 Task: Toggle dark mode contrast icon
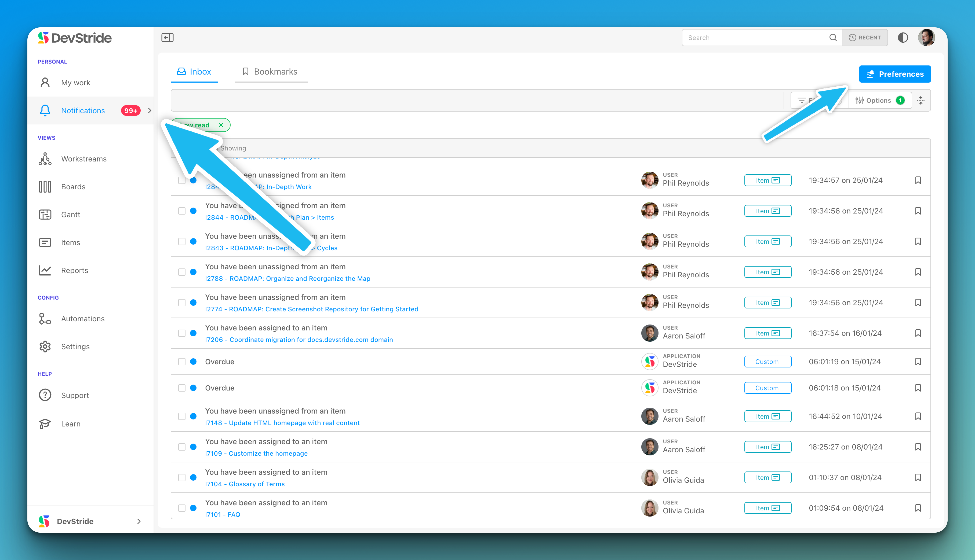[903, 37]
